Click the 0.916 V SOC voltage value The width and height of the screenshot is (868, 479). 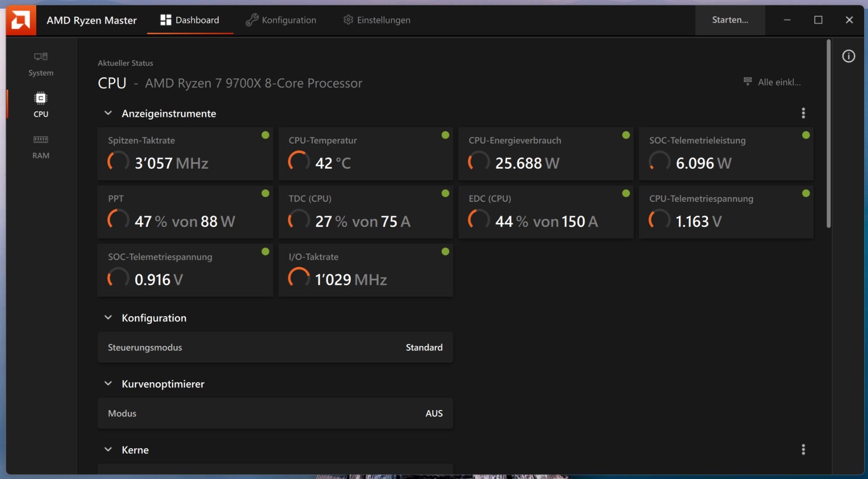(159, 280)
